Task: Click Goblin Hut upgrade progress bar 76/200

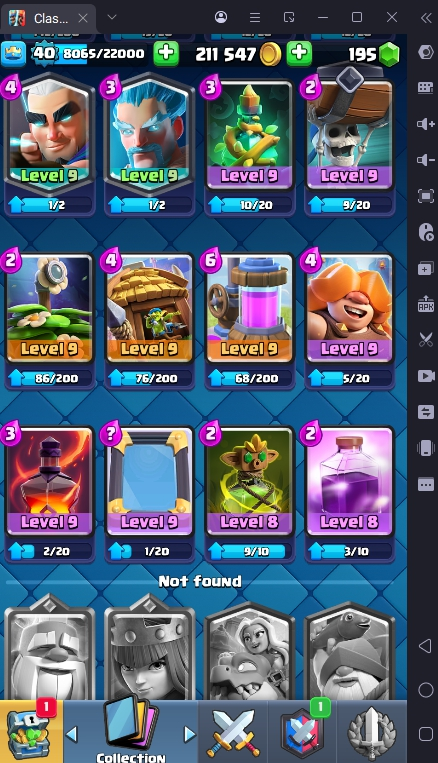Action: (x=149, y=378)
